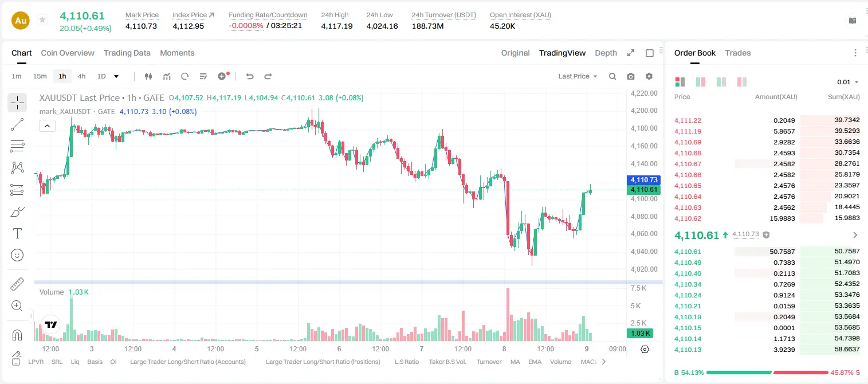This screenshot has width=868, height=384.
Task: Toggle the magnet snap mode
Action: (17, 335)
